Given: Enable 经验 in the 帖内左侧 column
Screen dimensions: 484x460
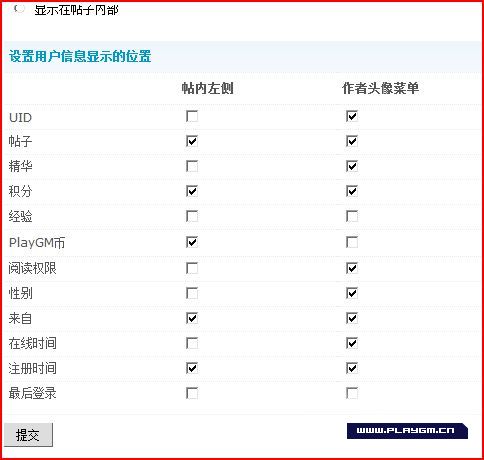Looking at the screenshot, I should coord(192,216).
